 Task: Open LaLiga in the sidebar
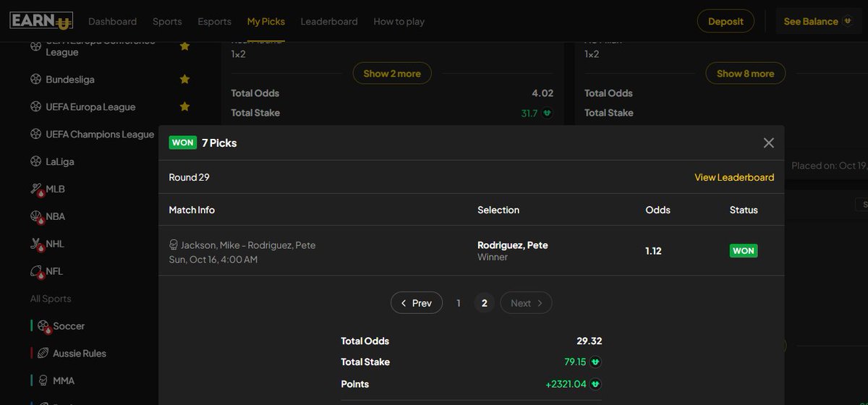pyautogui.click(x=60, y=162)
